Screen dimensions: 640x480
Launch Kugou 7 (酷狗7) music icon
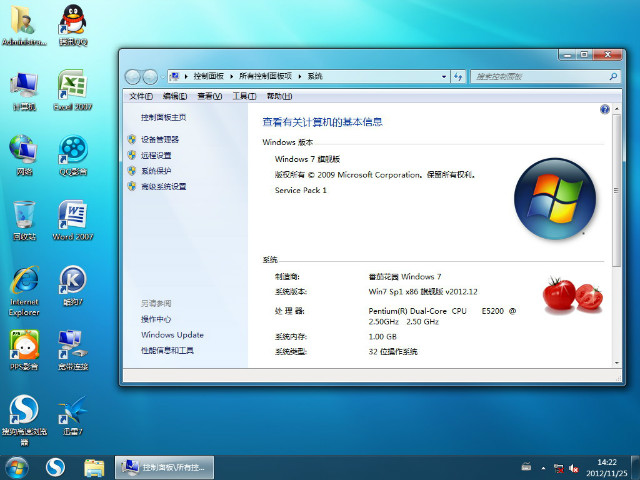click(x=73, y=286)
